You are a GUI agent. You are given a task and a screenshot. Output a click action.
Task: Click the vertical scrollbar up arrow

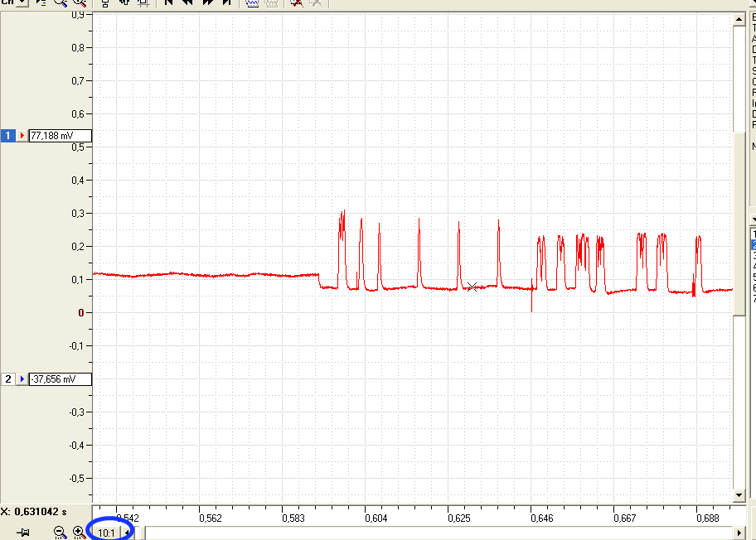739,19
